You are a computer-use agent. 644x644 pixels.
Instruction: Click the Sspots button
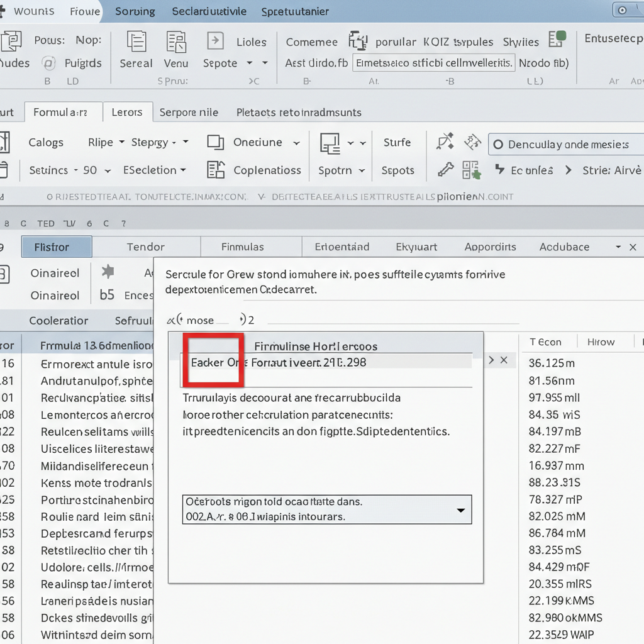point(397,170)
